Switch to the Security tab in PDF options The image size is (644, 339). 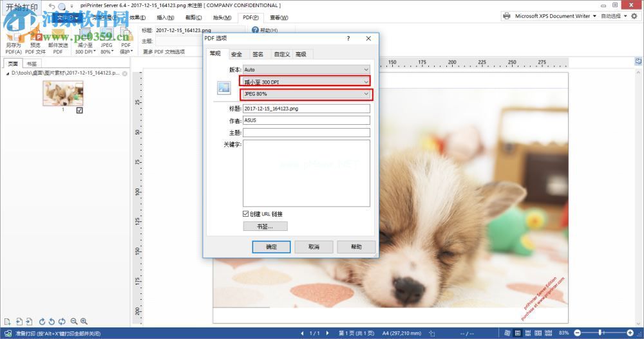point(236,54)
